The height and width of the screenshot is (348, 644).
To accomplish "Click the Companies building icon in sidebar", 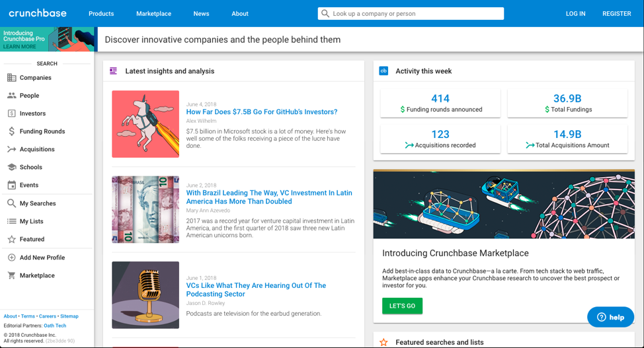I will [x=11, y=77].
